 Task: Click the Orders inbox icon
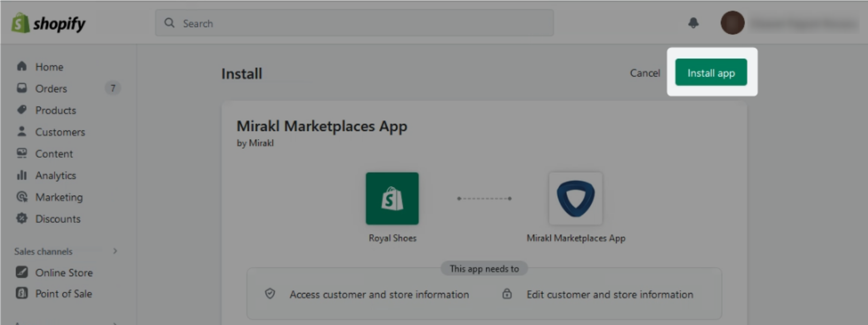22,88
